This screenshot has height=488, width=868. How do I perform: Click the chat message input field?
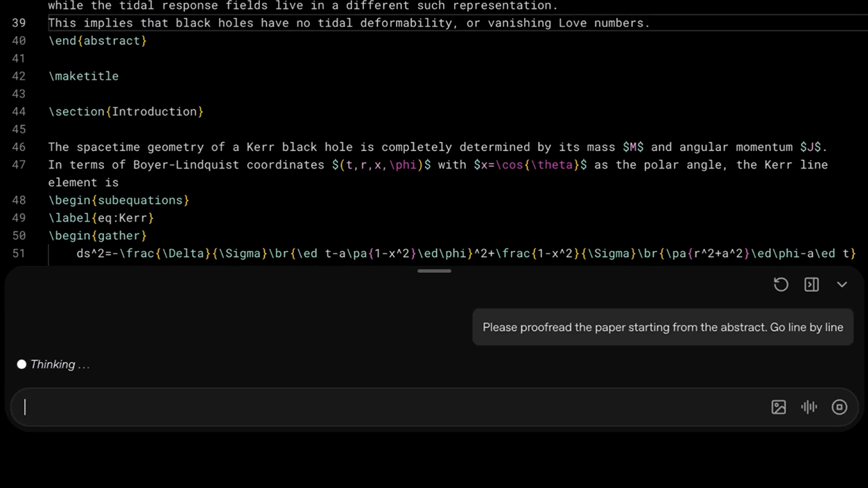pyautogui.click(x=388, y=407)
